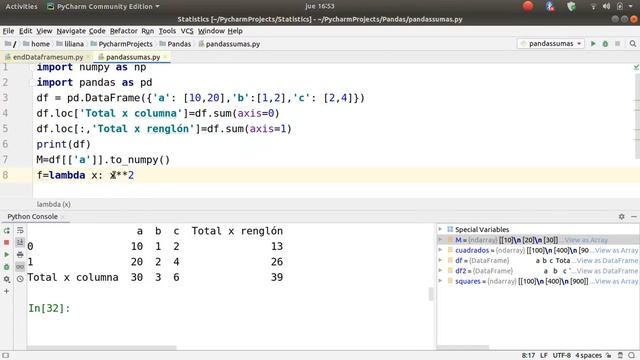The height and width of the screenshot is (360, 640).
Task: Add new Python console with plus
Action: (x=7, y=291)
